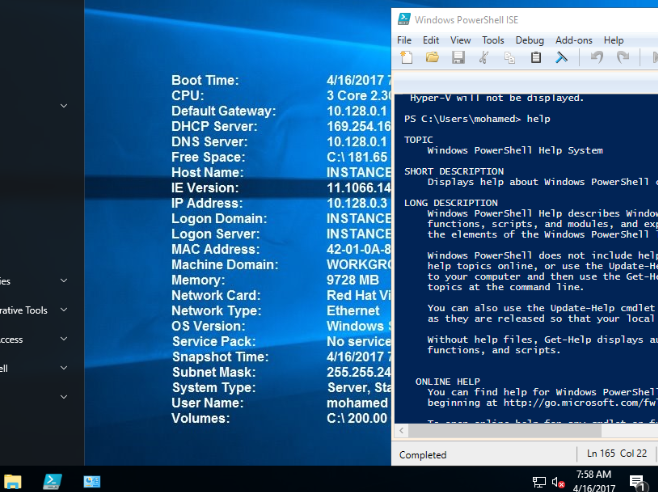
Task: Copy selection using the Copy icon
Action: 509,58
